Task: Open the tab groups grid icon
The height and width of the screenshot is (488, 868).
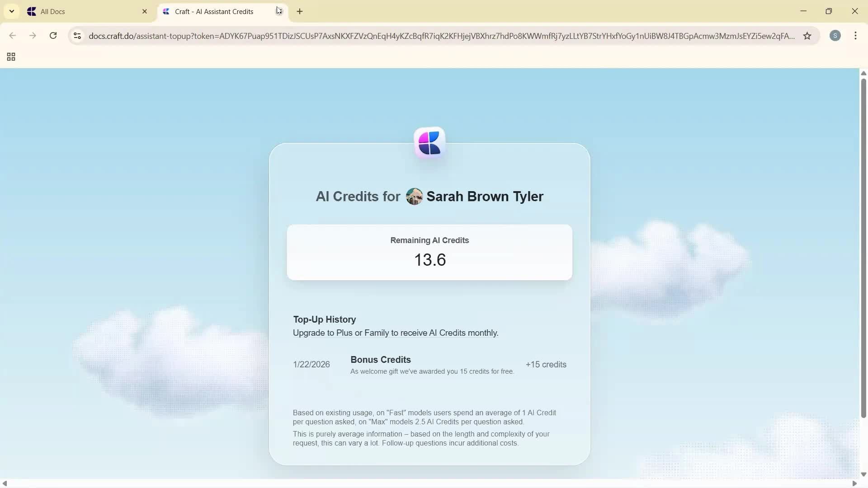Action: point(10,56)
